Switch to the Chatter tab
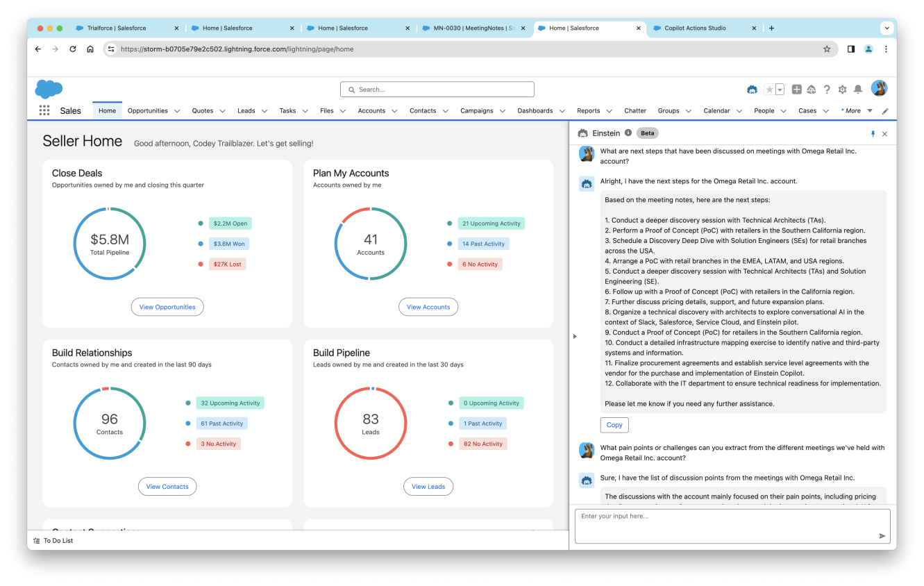Viewport: 924px width, 586px height. (635, 111)
